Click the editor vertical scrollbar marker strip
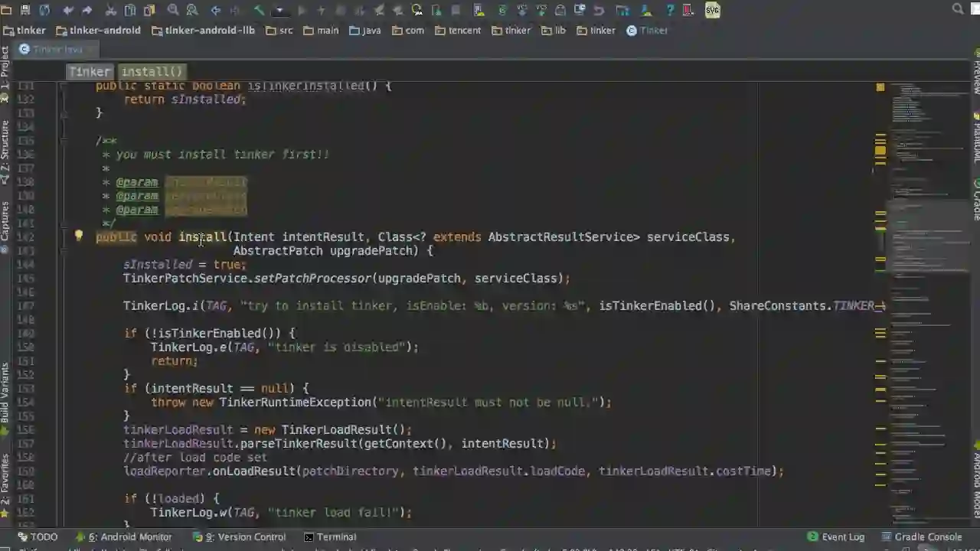Image resolution: width=980 pixels, height=551 pixels. pos(880,306)
